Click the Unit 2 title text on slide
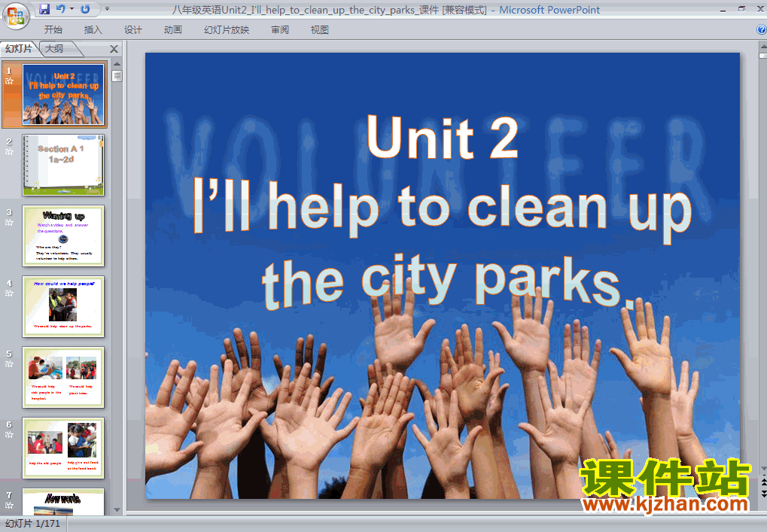Screen dimensions: 767x532 pos(442,138)
